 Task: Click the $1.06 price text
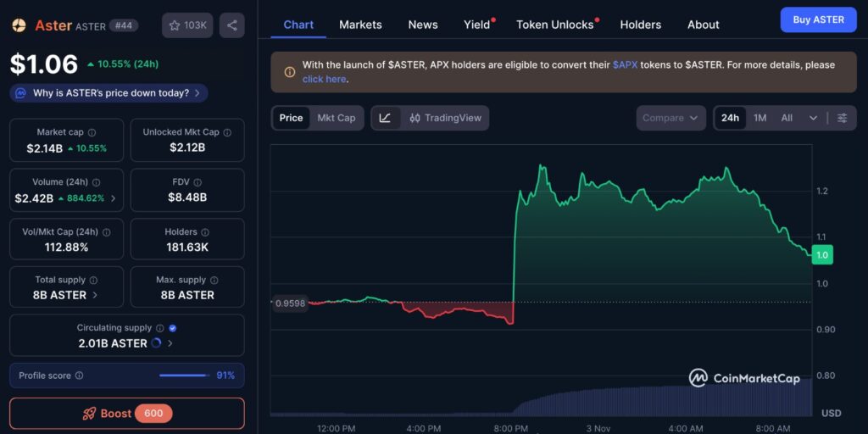[44, 64]
